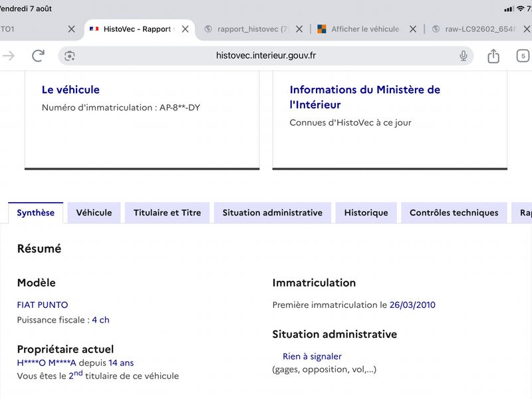This screenshot has width=532, height=399.
Task: Click the French flag favicon on HistoVec tab
Action: click(x=94, y=29)
